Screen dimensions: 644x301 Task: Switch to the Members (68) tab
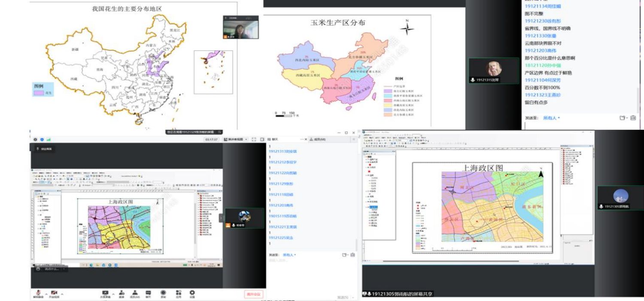click(x=319, y=139)
